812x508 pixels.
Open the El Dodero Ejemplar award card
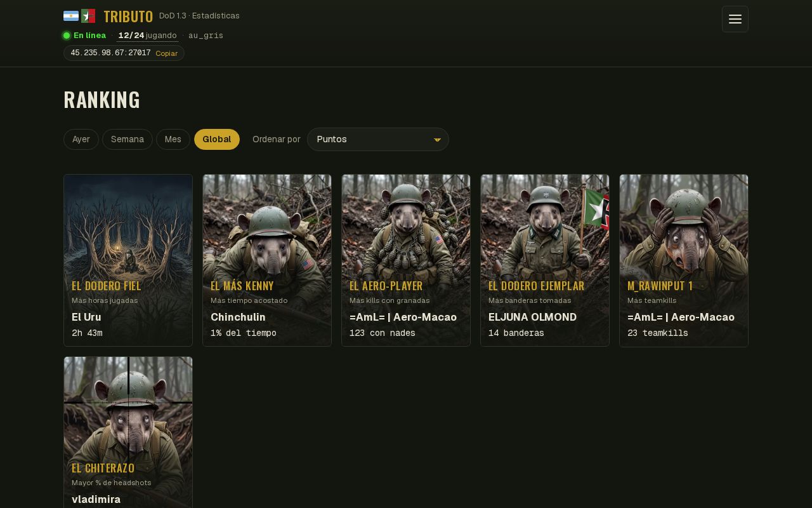pyautogui.click(x=545, y=260)
